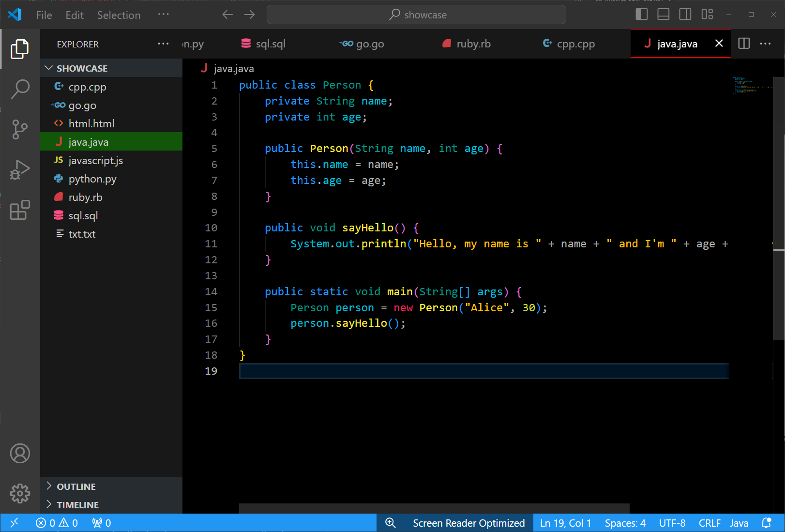Image resolution: width=785 pixels, height=532 pixels.
Task: Open the Edit menu
Action: (75, 15)
